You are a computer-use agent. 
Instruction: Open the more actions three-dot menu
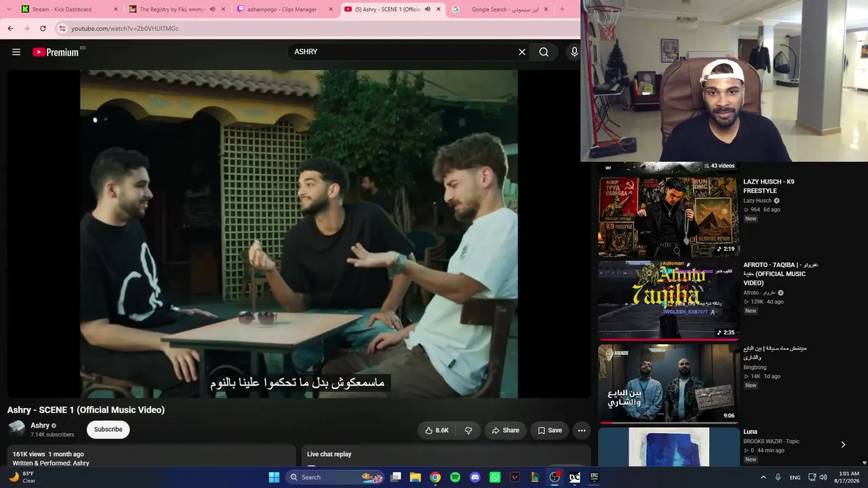(x=581, y=430)
